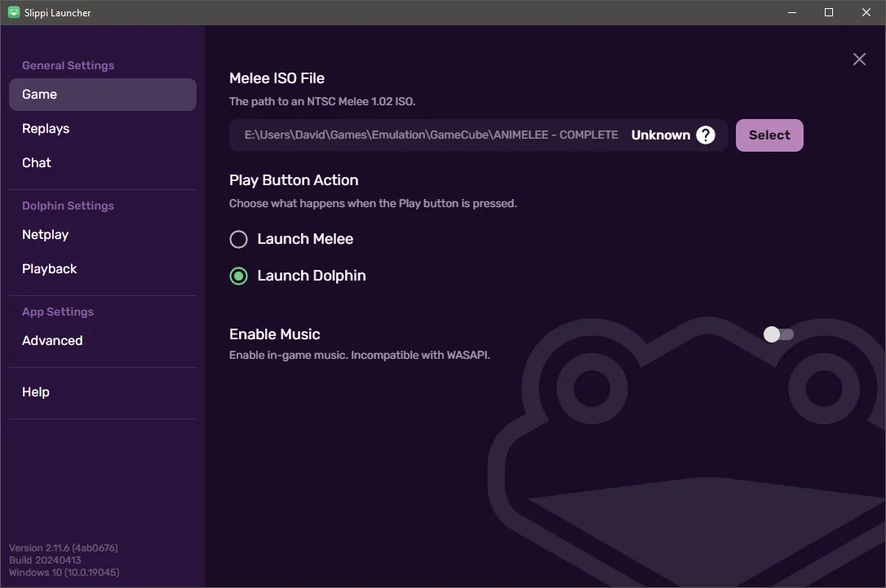Select the Launch Dolphin option

click(238, 276)
